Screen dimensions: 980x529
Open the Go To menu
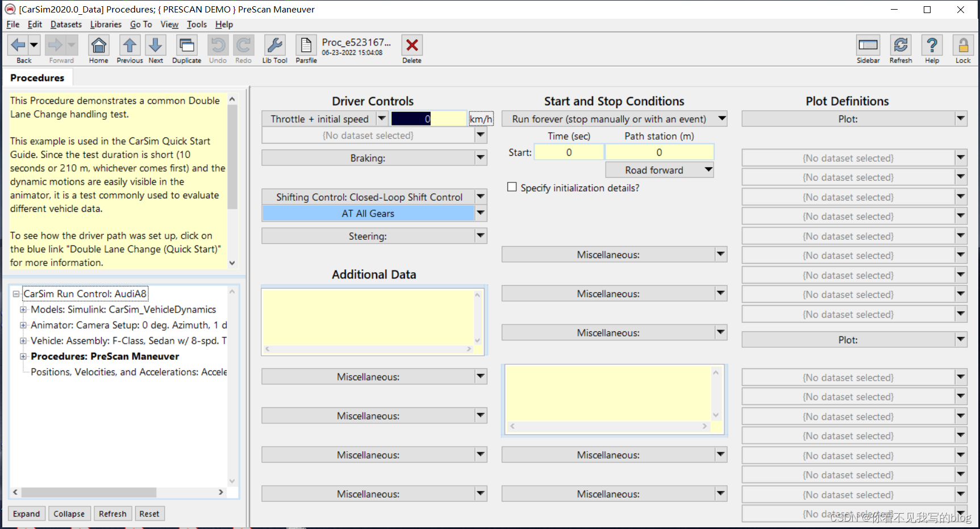point(141,24)
